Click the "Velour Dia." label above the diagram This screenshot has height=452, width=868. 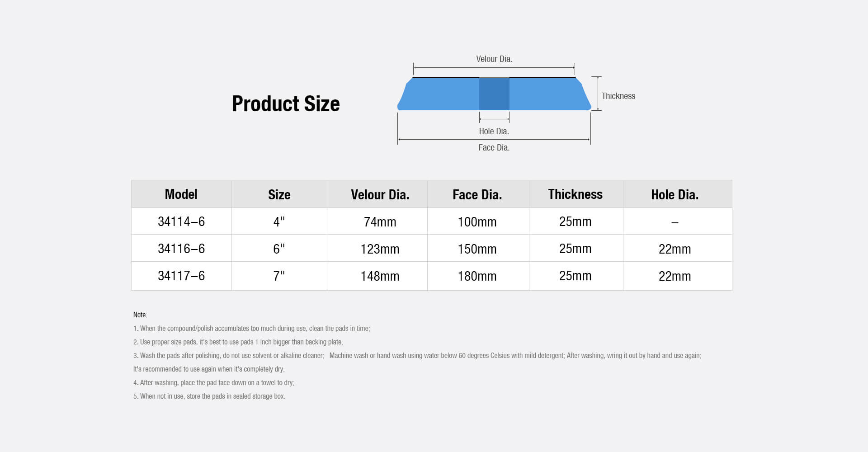tap(494, 59)
